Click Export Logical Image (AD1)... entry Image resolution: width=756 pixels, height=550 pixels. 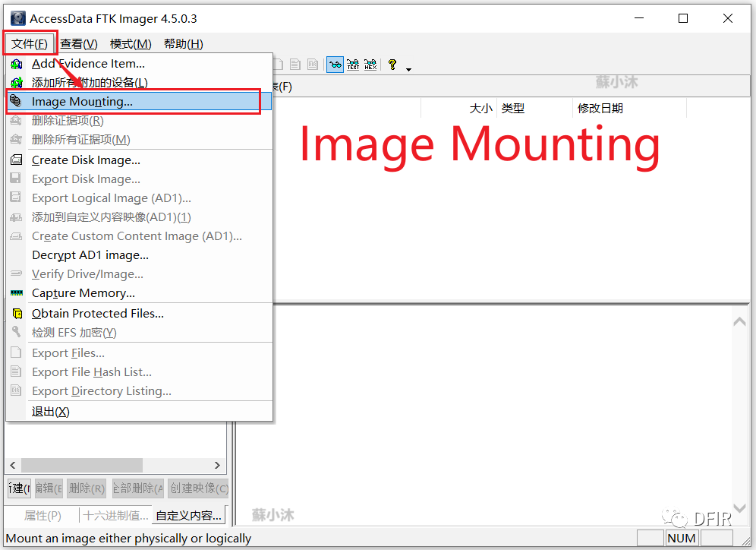coord(140,198)
